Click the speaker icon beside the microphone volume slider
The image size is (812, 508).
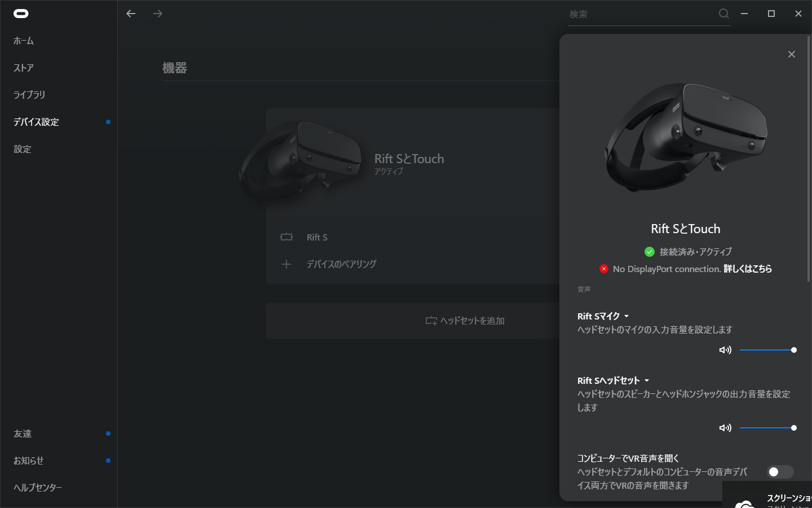click(x=726, y=350)
